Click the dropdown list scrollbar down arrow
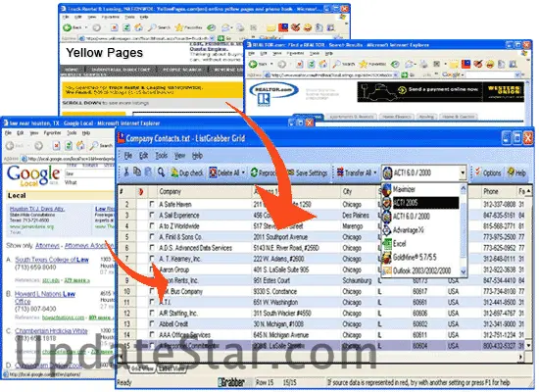 click(x=463, y=271)
